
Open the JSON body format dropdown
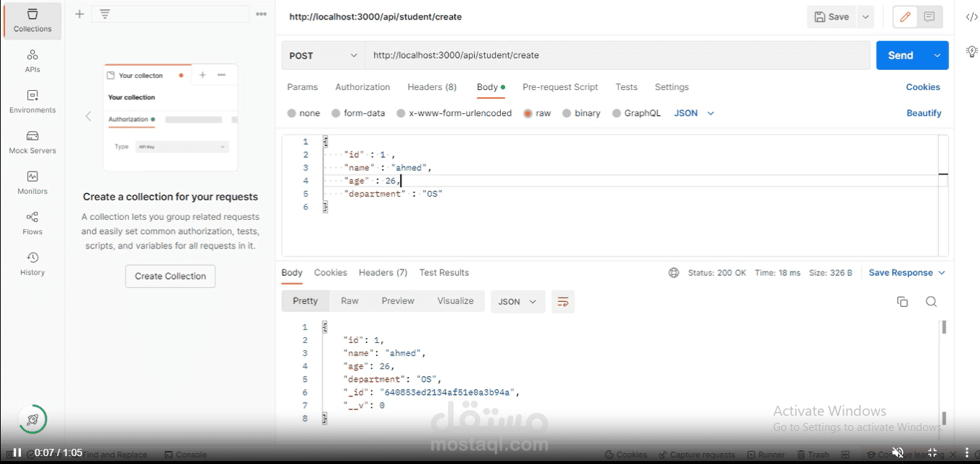pos(694,113)
